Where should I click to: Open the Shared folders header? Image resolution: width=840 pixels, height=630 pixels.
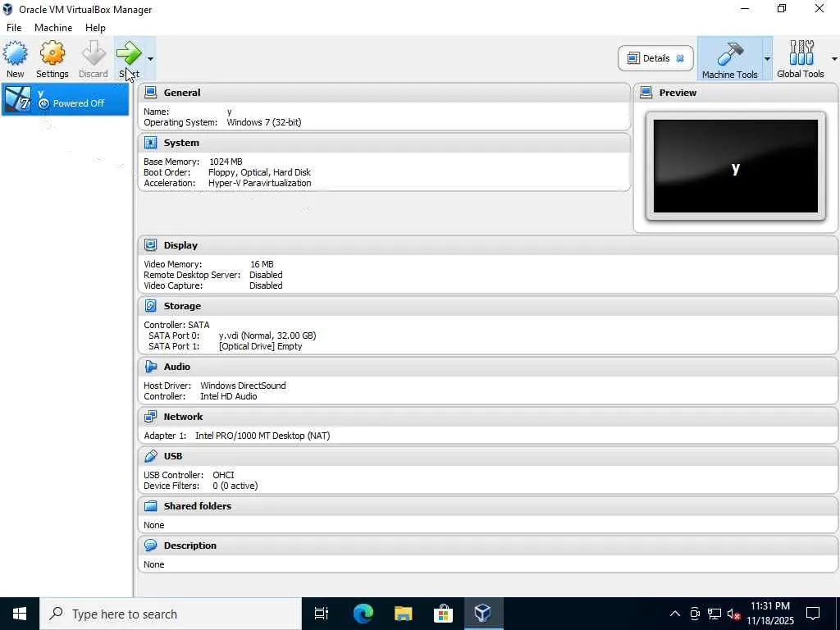click(197, 506)
